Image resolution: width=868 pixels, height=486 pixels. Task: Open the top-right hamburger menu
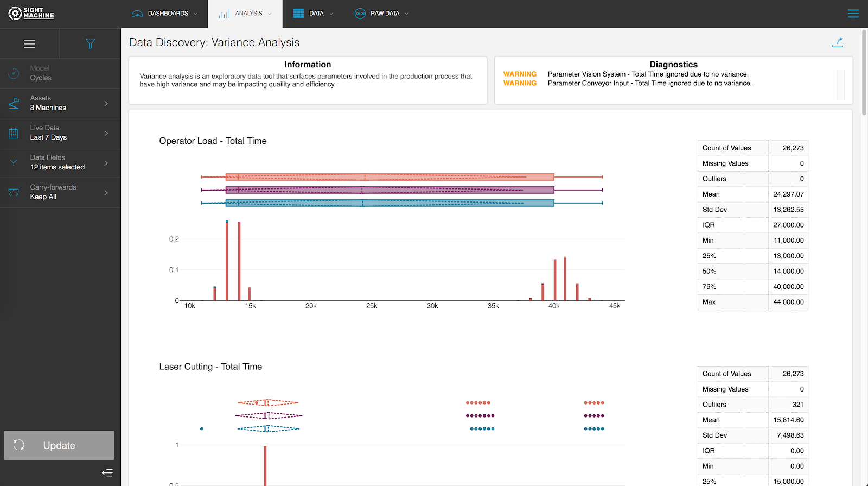(853, 14)
